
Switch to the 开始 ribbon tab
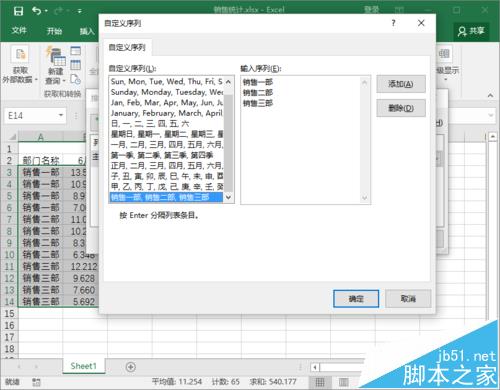(54, 31)
